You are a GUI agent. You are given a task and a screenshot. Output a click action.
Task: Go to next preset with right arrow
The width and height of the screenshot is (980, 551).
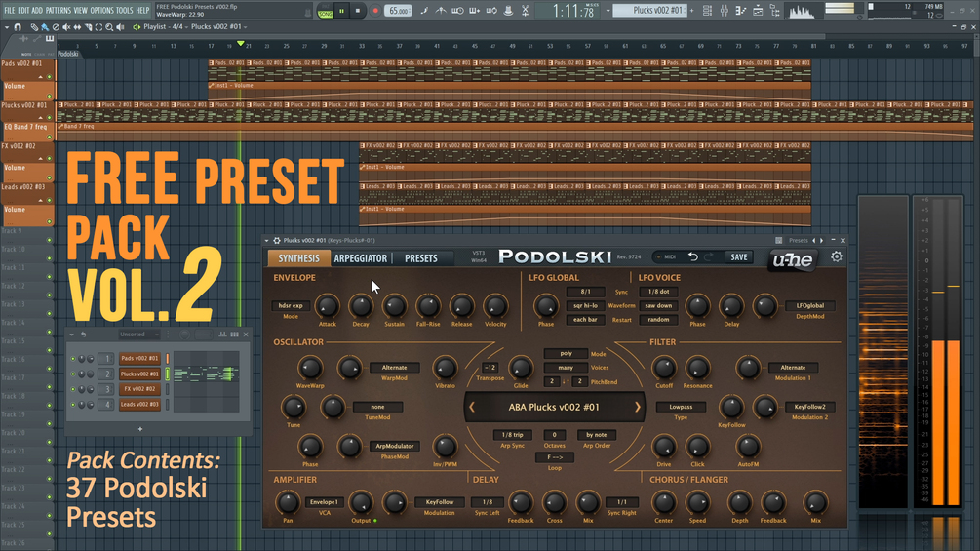point(638,408)
